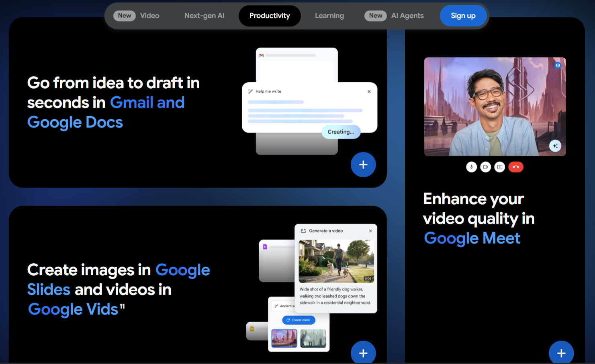Click the "Google Docs" blue heading text
The image size is (595, 364).
(x=75, y=122)
